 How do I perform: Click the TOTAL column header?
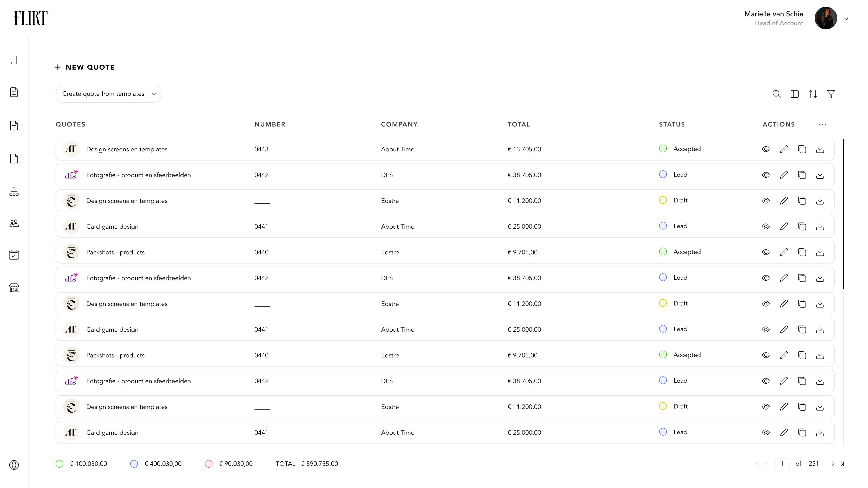tap(519, 124)
